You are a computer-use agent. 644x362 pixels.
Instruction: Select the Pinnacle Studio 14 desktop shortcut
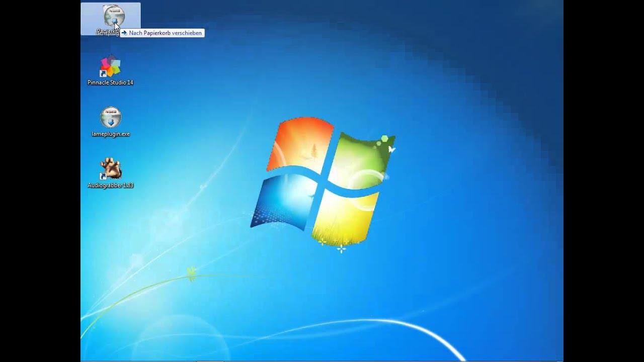click(110, 70)
